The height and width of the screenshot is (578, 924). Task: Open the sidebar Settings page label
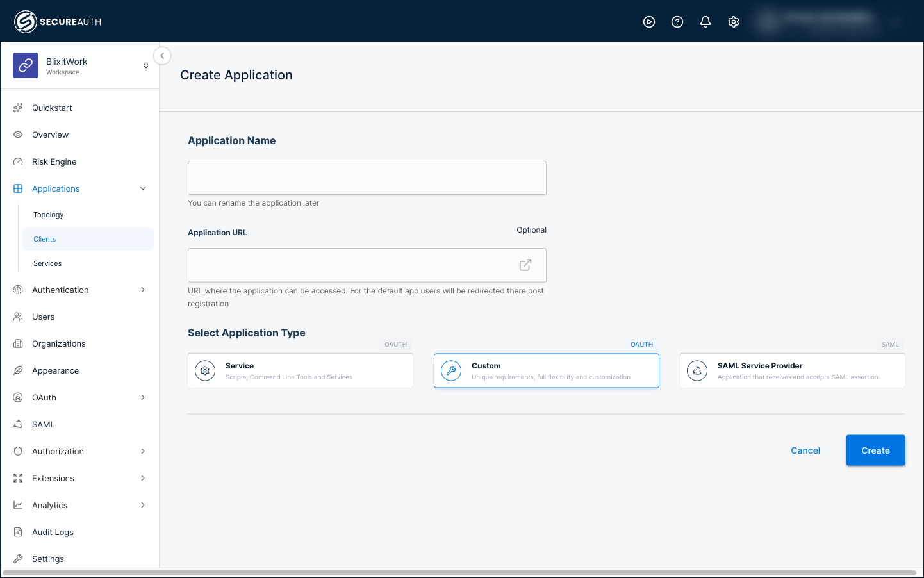tap(48, 559)
